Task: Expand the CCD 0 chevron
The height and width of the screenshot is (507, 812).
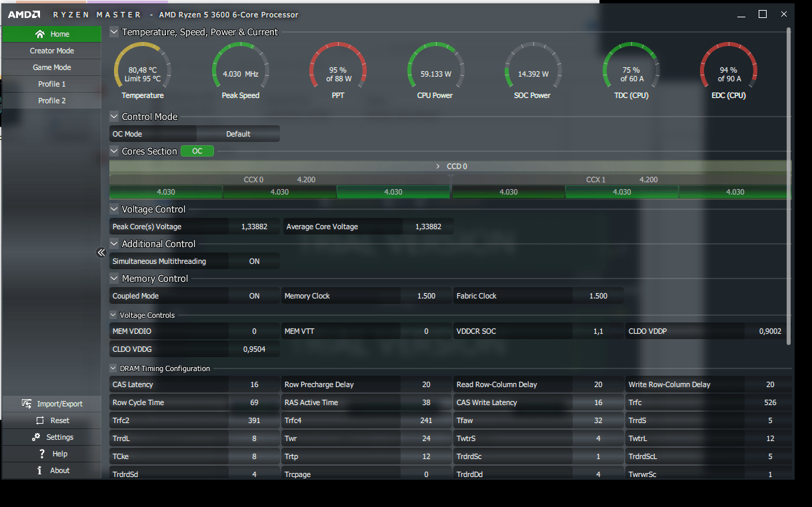Action: pos(438,167)
